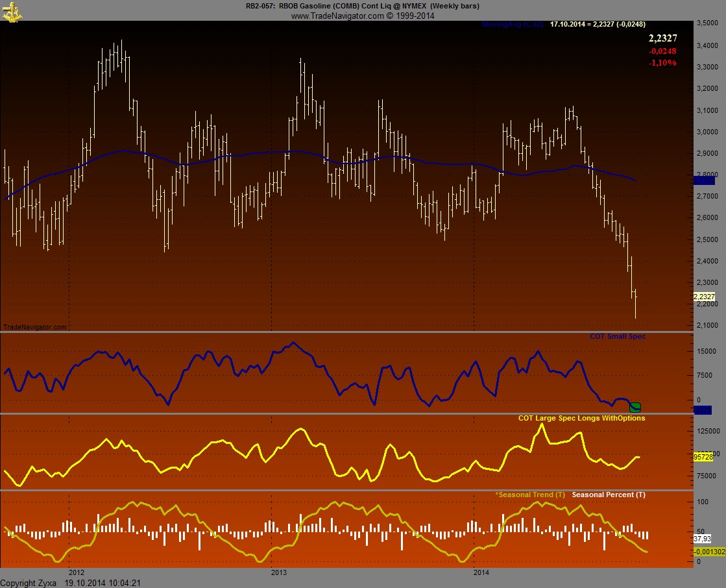Click the Trade Navigator ship logo icon
This screenshot has height=588, width=726.
(11, 12)
